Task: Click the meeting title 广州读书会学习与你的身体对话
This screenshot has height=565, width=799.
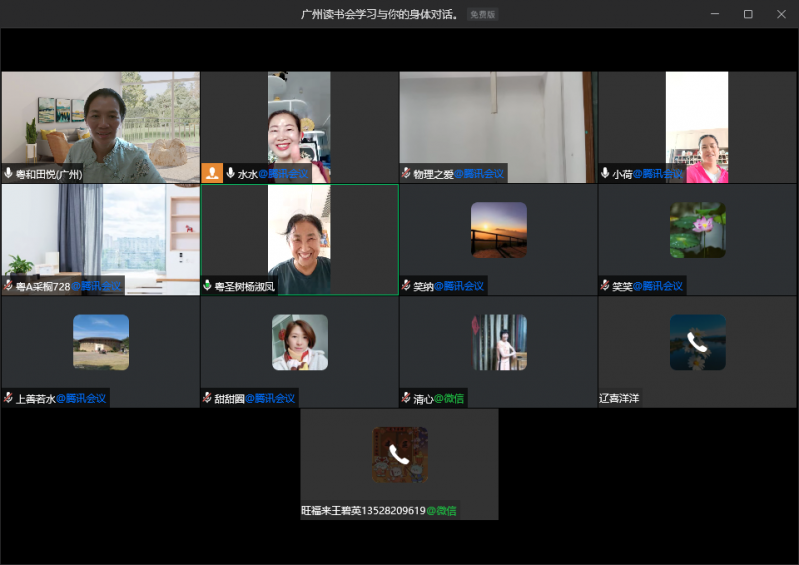Action: (x=380, y=14)
